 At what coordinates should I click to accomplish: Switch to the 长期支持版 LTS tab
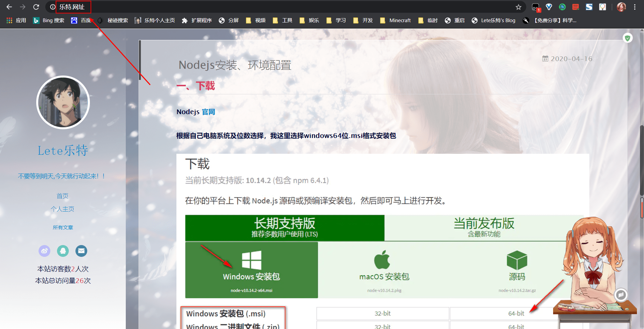(284, 228)
